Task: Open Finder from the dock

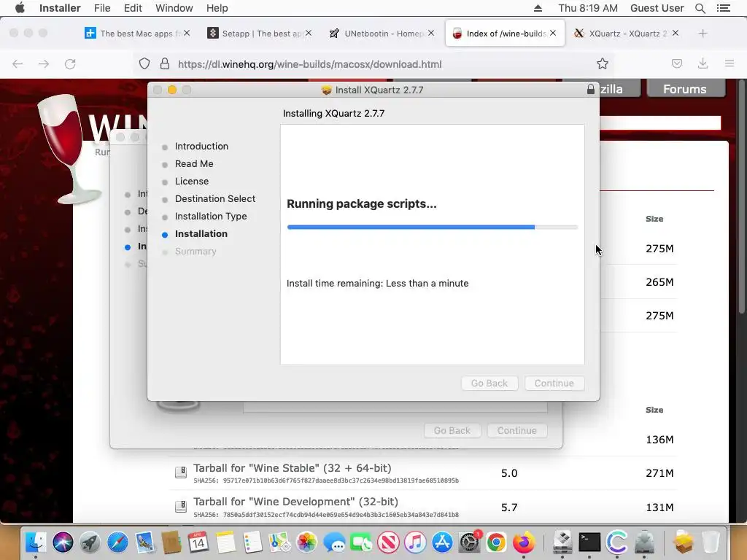Action: point(36,542)
